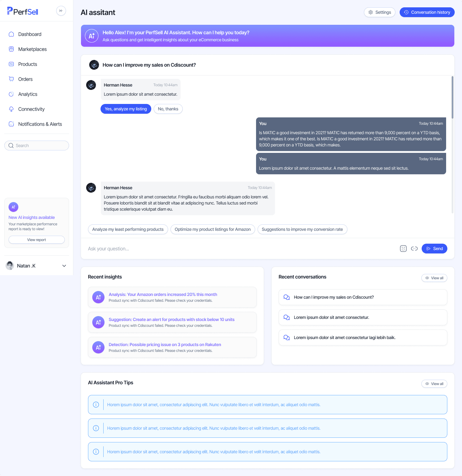View all AI Assistant Pro Tips
This screenshot has height=476, width=462.
click(434, 384)
